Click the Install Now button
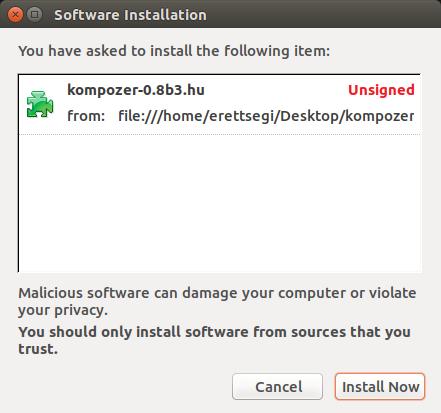Image resolution: width=441 pixels, height=413 pixels. tap(380, 387)
